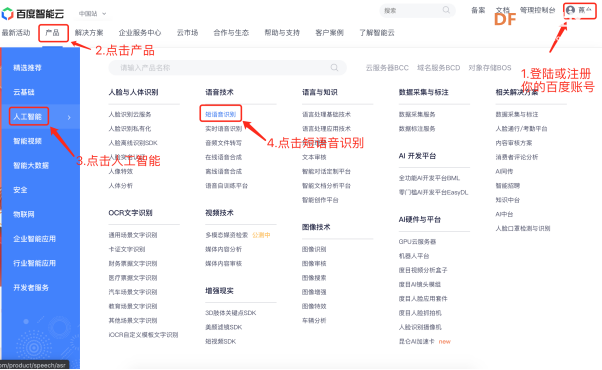Open the 语言处理基础技术 link
Screen dimensions: 602x370
pos(326,114)
